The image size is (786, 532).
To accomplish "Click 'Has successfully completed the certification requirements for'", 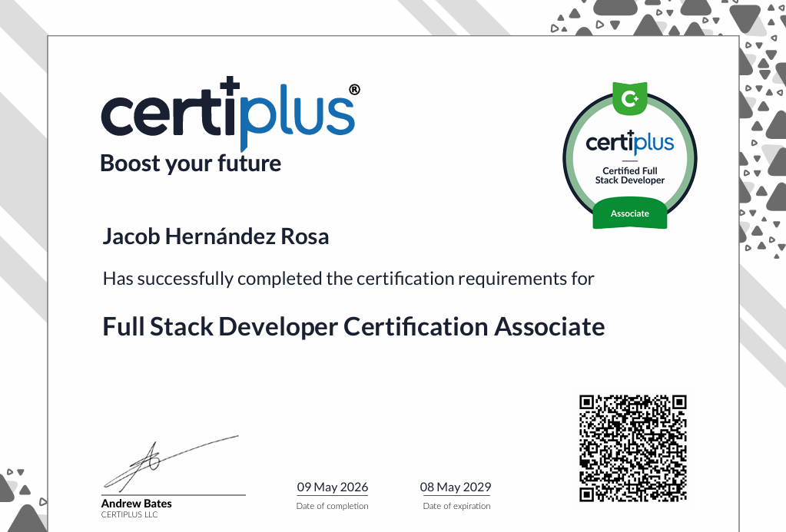I will tap(348, 279).
